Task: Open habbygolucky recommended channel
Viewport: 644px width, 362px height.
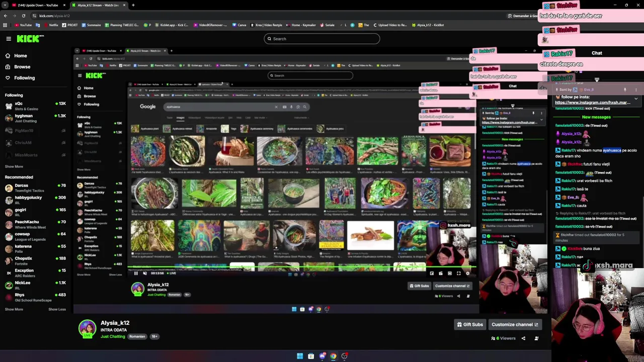Action: click(35, 200)
